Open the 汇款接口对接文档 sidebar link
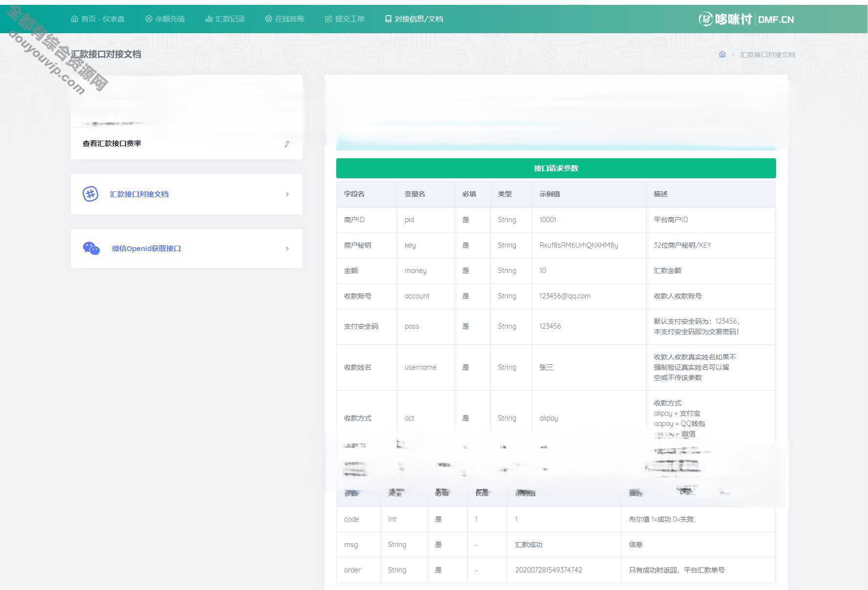The image size is (868, 590). (139, 194)
